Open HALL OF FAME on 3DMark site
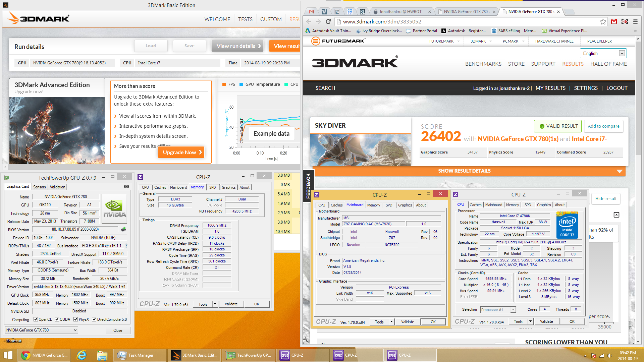 (x=608, y=64)
